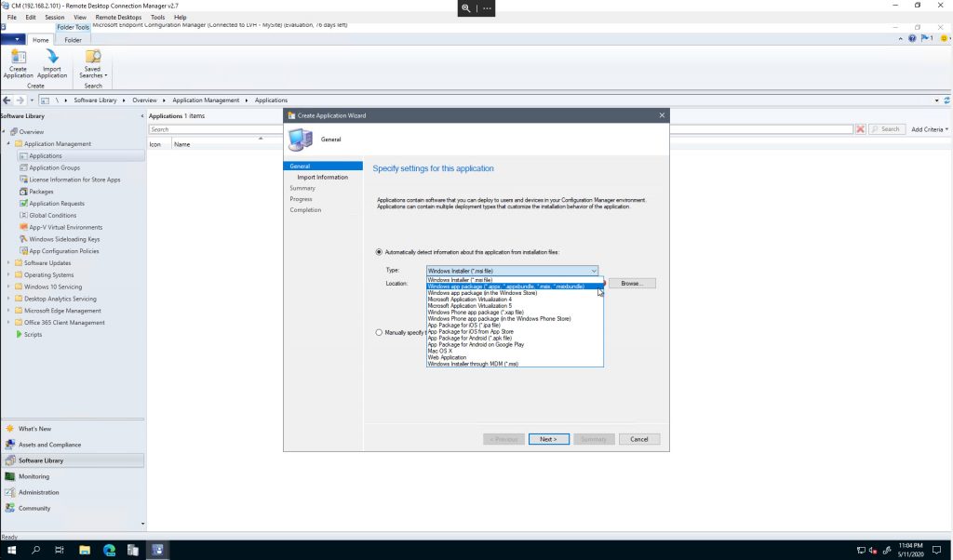Expand the Software Updates folder
The image size is (953, 560).
[8, 263]
